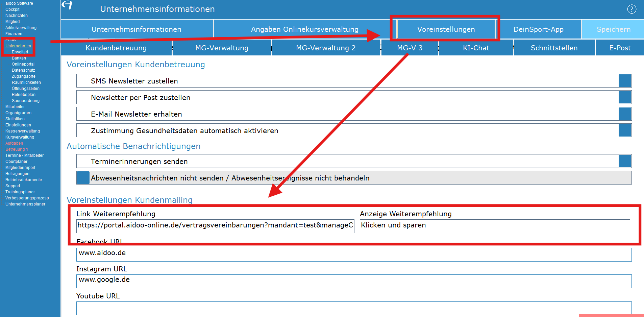644x317 pixels.
Task: Select Erweitert in the sidebar tree
Action: click(20, 52)
